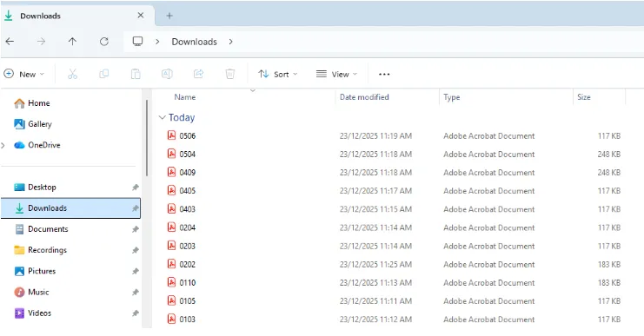Screen dimensions: 644x336
Task: Sort by the Date modified column header
Action: [x=364, y=97]
